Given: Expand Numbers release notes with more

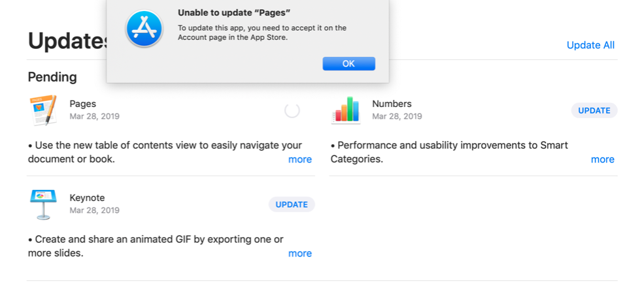Looking at the screenshot, I should click(x=603, y=159).
